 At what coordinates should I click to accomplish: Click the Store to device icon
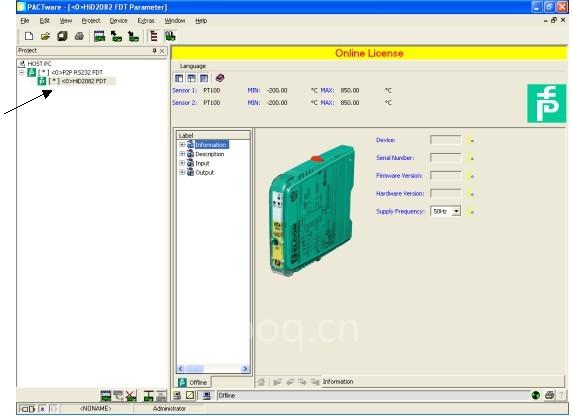coord(133,36)
